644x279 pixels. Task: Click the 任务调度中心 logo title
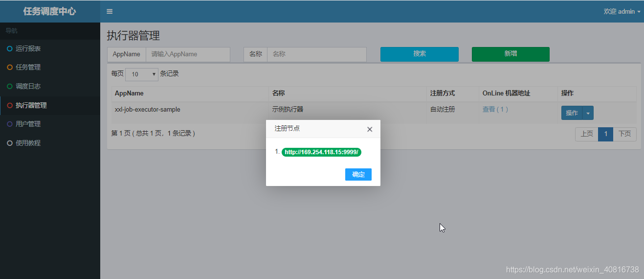point(50,11)
